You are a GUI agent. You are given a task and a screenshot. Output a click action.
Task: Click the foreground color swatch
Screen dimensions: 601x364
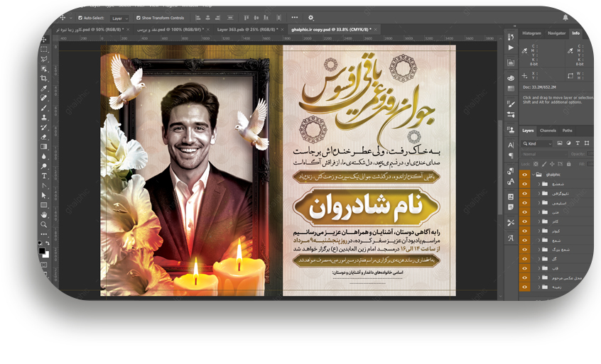coord(42,249)
